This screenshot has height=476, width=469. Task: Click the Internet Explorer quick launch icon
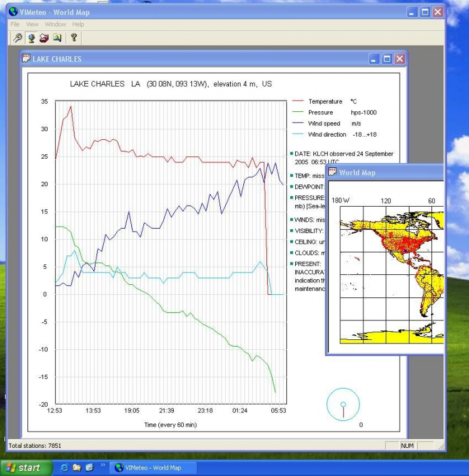pyautogui.click(x=64, y=467)
